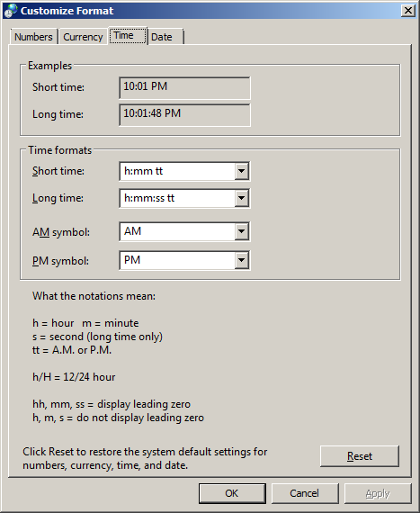Confirm with the OK button
The width and height of the screenshot is (420, 513).
232,493
